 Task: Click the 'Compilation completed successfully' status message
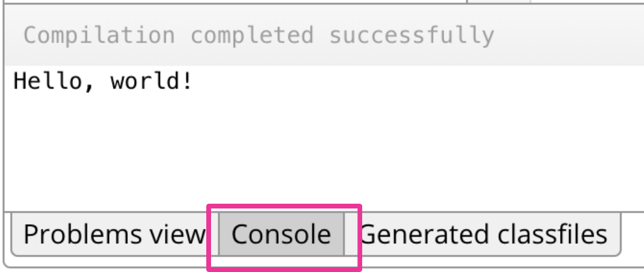click(259, 36)
